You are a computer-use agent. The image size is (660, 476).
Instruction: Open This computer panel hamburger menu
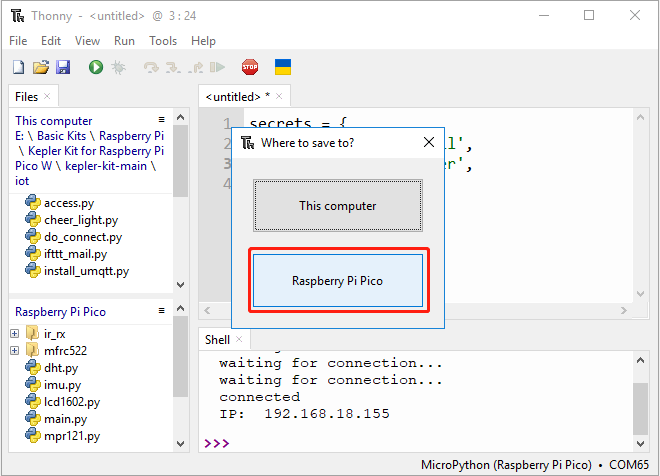click(x=161, y=120)
